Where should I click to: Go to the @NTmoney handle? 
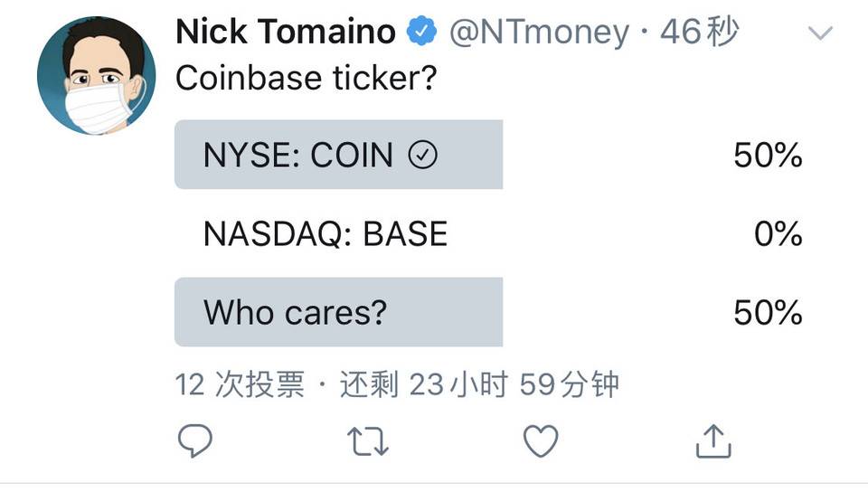click(539, 33)
